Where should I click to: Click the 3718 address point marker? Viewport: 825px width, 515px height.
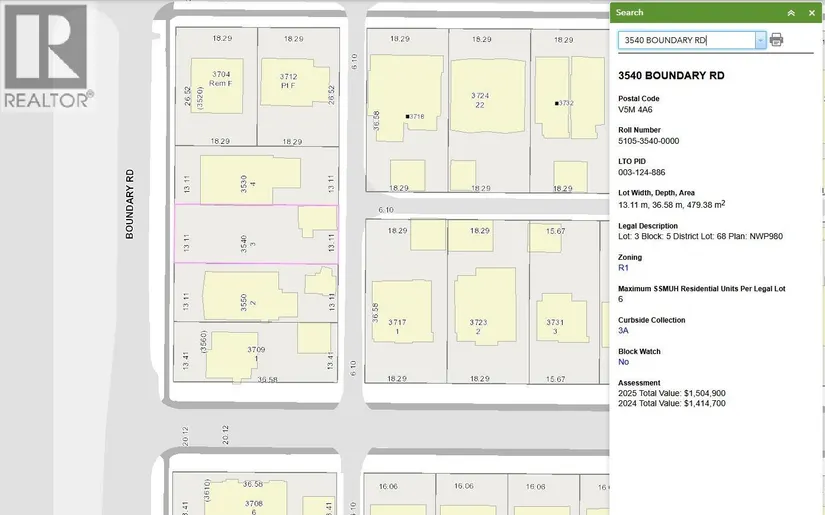tap(408, 117)
